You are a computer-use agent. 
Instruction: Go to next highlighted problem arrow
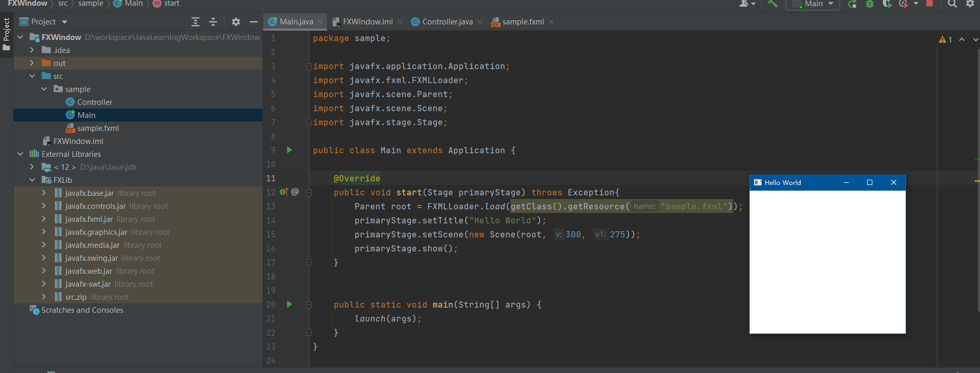pos(975,39)
